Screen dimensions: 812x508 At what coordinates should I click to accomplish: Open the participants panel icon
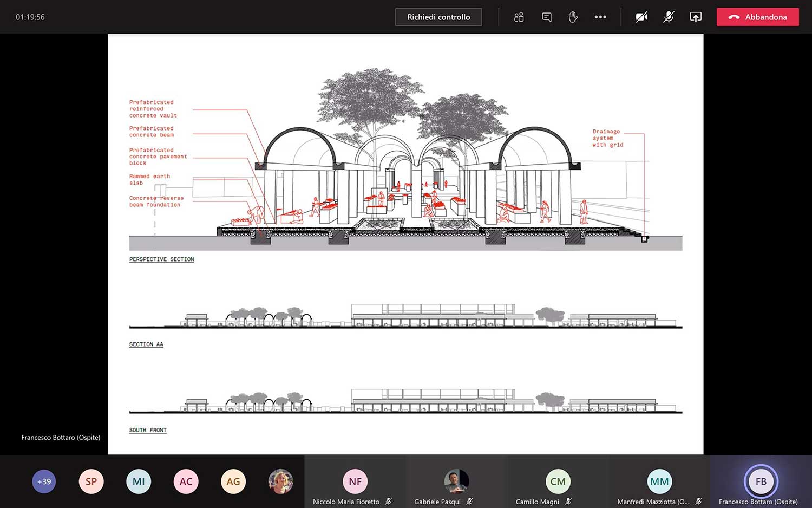click(x=519, y=17)
